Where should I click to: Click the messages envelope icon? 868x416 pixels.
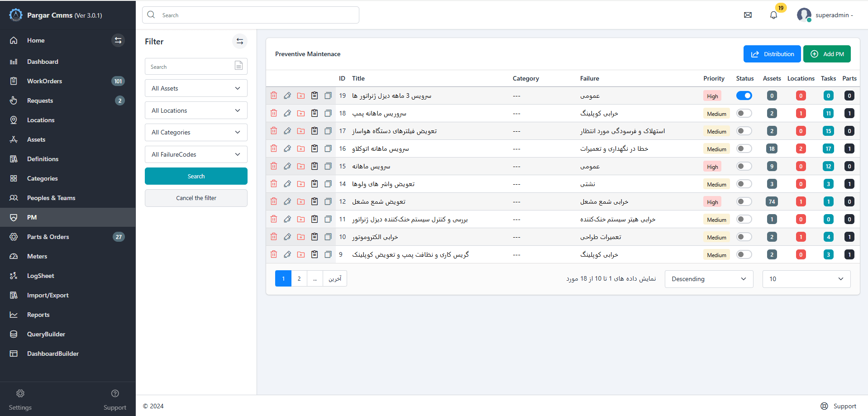point(748,15)
